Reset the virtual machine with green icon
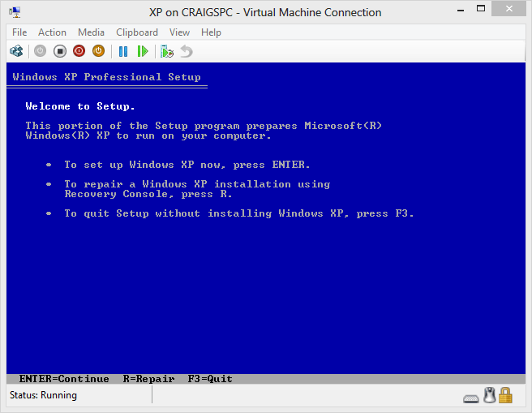Image resolution: width=532 pixels, height=413 pixels. [143, 52]
